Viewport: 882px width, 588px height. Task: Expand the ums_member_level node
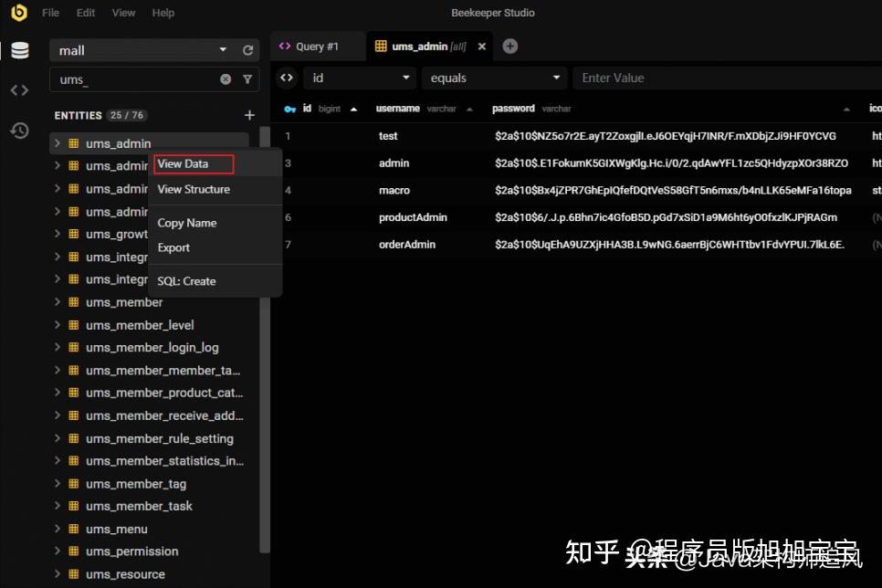[57, 325]
